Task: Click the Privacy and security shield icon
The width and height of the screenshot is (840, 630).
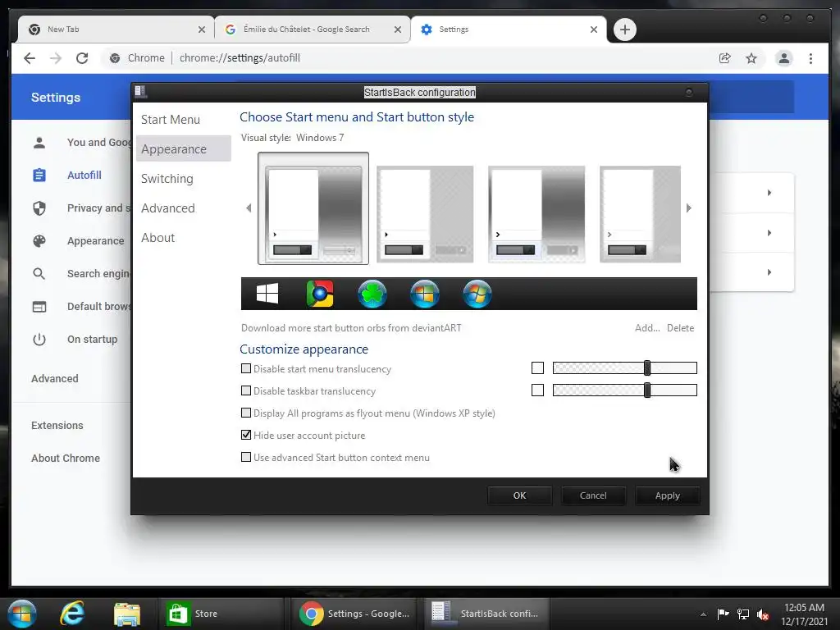Action: (39, 208)
